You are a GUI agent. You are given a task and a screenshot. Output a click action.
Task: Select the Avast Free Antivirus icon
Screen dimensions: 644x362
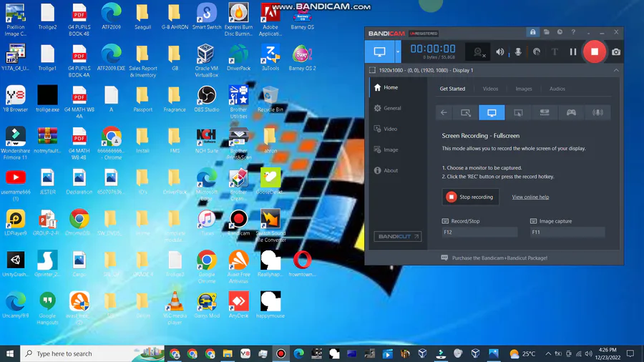tap(238, 267)
